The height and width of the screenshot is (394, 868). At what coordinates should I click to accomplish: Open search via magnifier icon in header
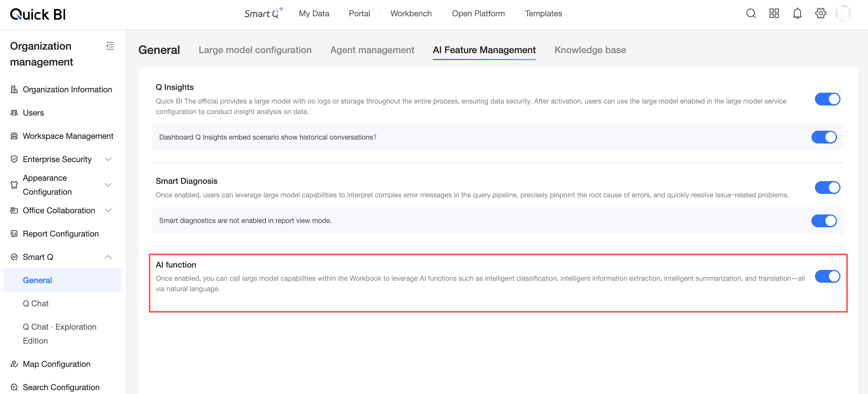click(751, 14)
